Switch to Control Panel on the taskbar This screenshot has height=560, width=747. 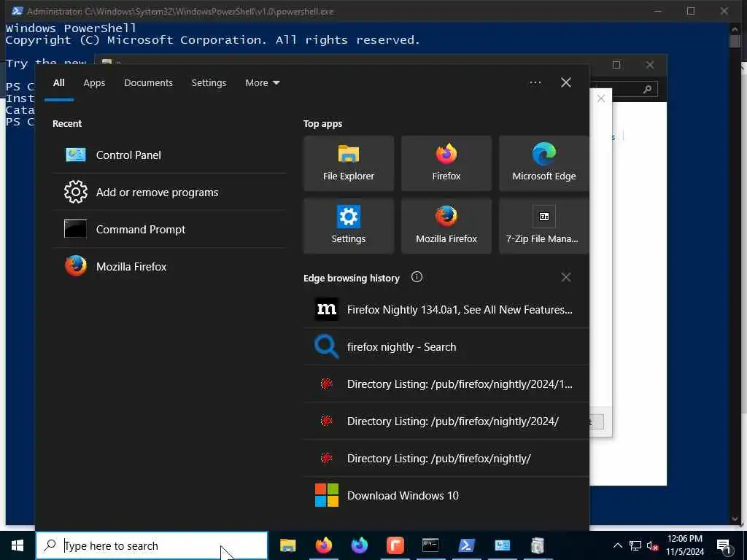(x=502, y=545)
